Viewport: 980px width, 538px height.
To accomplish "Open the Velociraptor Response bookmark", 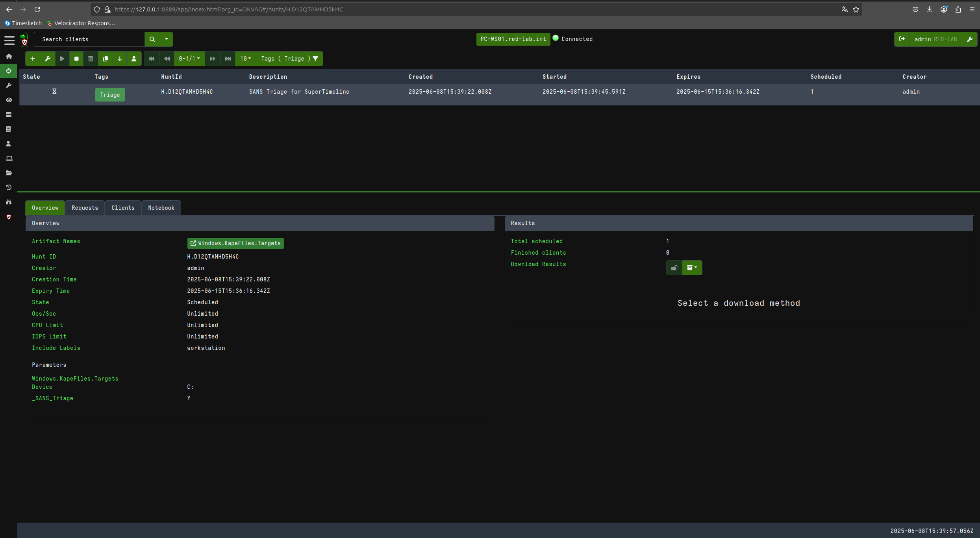I will coord(81,23).
